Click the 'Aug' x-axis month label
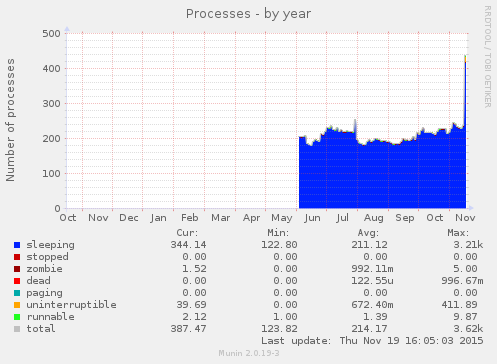Viewport: 497px width, 364px height. click(374, 218)
